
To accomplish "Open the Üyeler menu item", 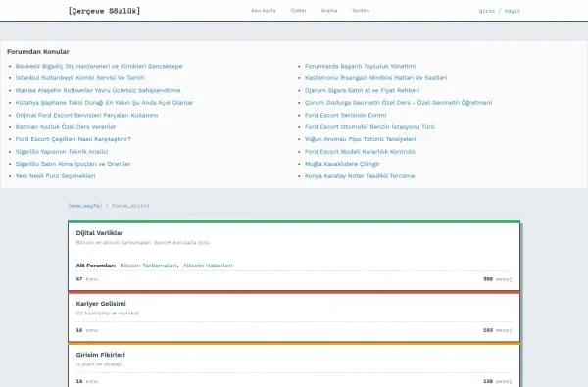I will (299, 11).
